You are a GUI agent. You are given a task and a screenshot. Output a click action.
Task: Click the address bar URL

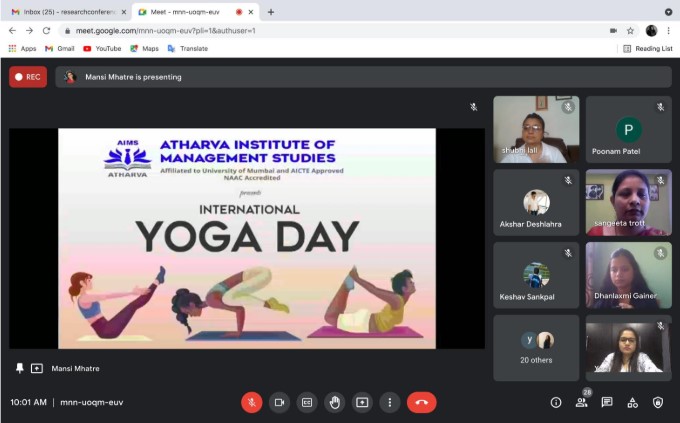click(166, 31)
